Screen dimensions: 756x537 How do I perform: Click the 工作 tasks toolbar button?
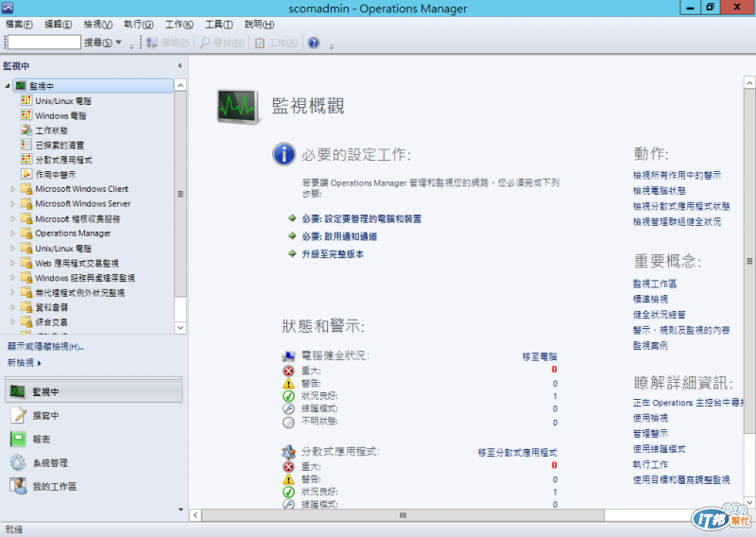click(x=276, y=43)
